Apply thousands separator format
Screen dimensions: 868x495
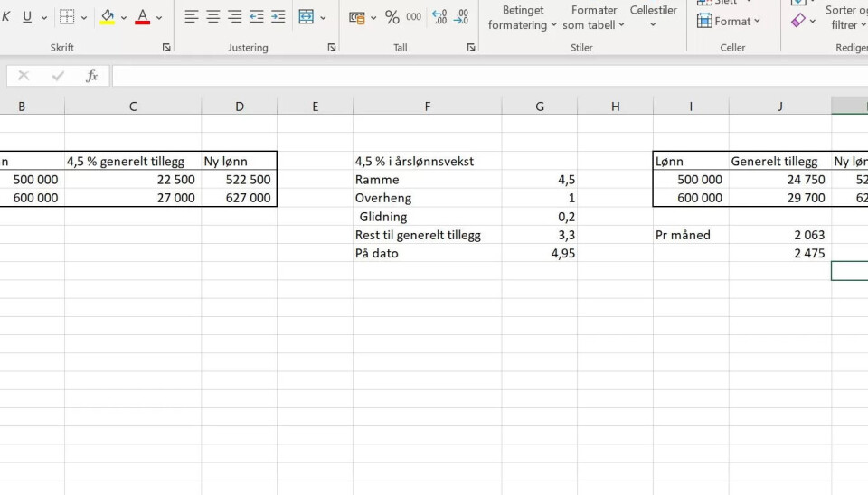[413, 17]
